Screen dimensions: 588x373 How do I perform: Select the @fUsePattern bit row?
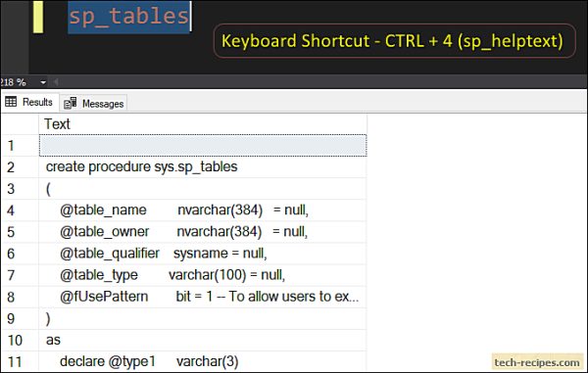203,297
